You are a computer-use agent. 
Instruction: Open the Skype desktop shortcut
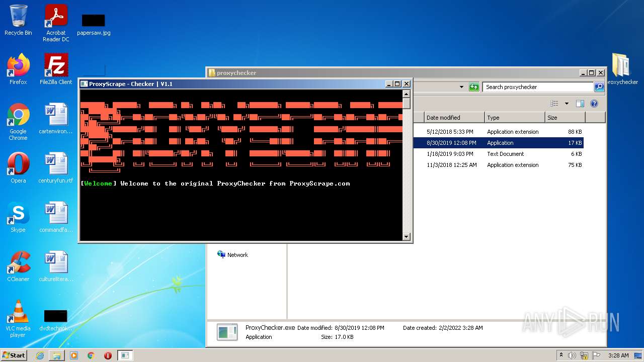pyautogui.click(x=18, y=217)
